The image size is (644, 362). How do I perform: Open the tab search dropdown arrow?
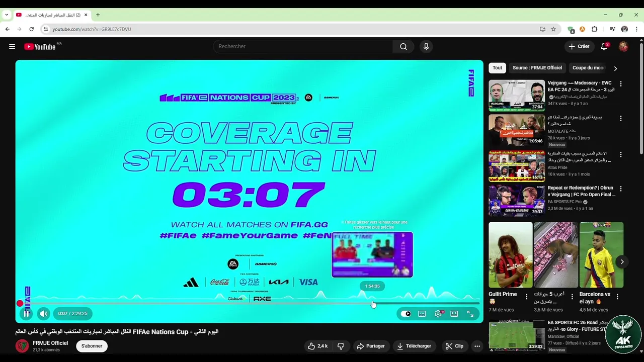tap(7, 15)
